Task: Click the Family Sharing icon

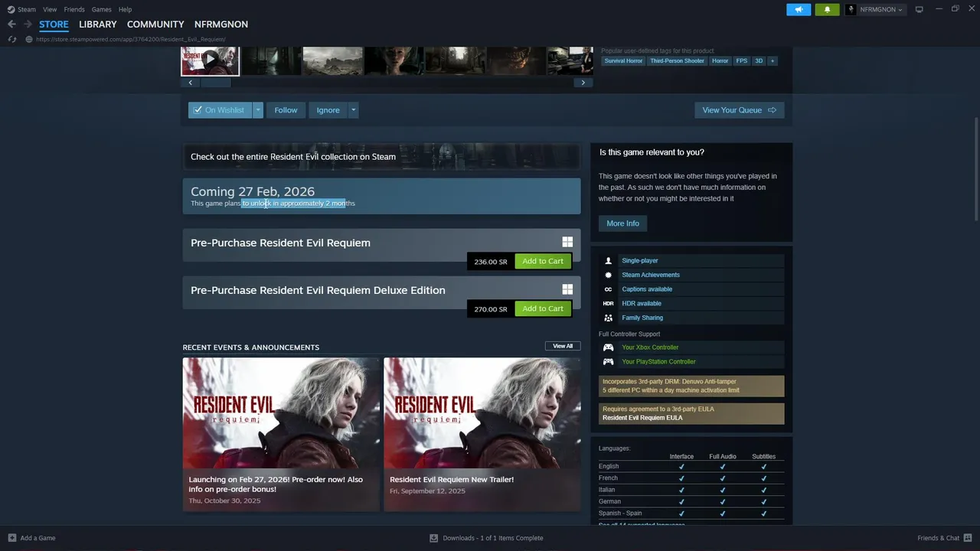Action: click(x=608, y=318)
